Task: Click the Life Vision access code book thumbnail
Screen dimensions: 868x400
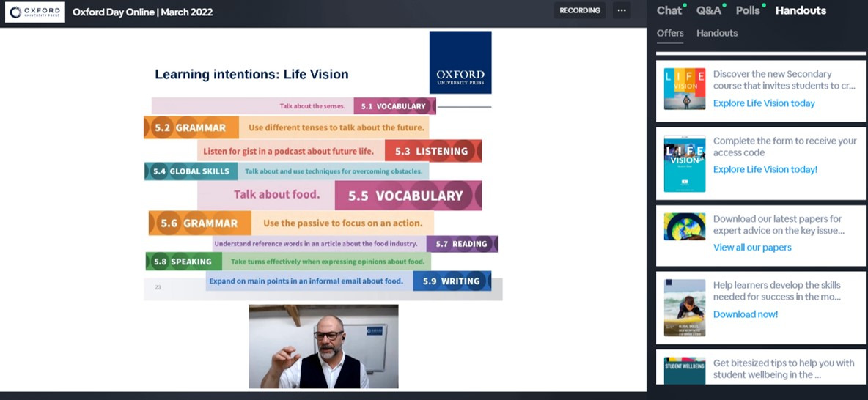Action: [685, 164]
